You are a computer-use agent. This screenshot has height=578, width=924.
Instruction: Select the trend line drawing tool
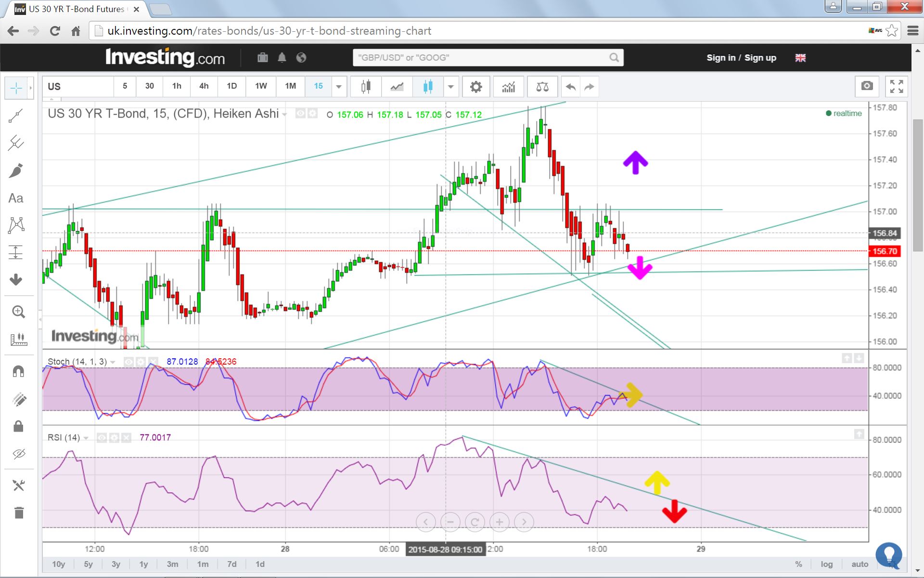pyautogui.click(x=16, y=116)
